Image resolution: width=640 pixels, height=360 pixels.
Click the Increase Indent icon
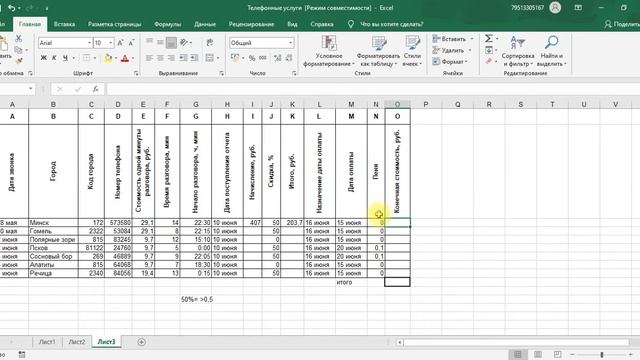point(194,58)
